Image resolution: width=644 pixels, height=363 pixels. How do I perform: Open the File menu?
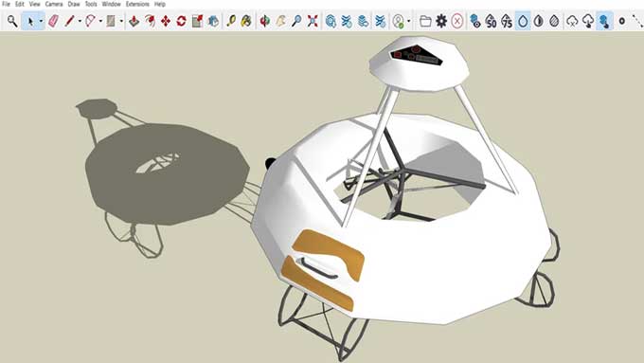click(6, 4)
